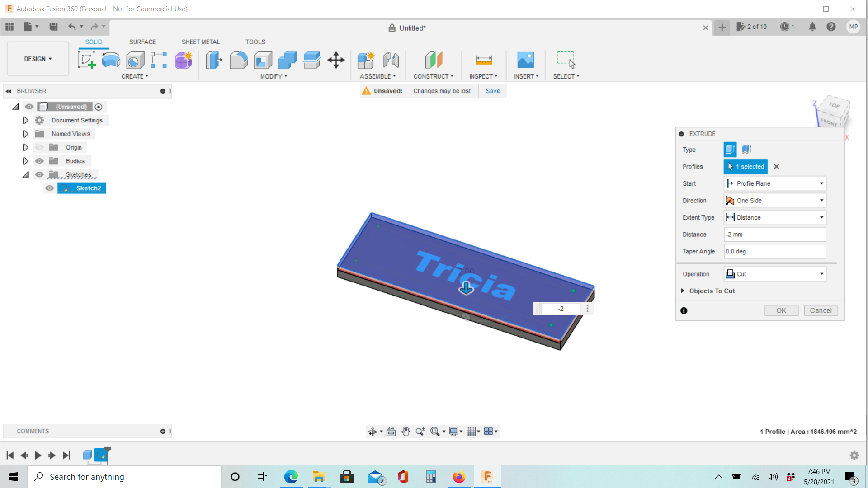The image size is (868, 488).
Task: Switch to the SHEET METAL tab
Action: click(201, 42)
